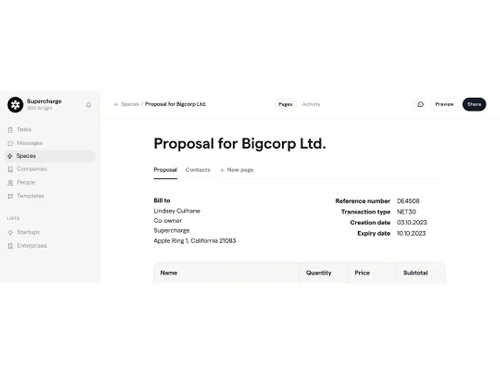Click the Expiry date label
This screenshot has height=375, width=500.
coord(374,234)
